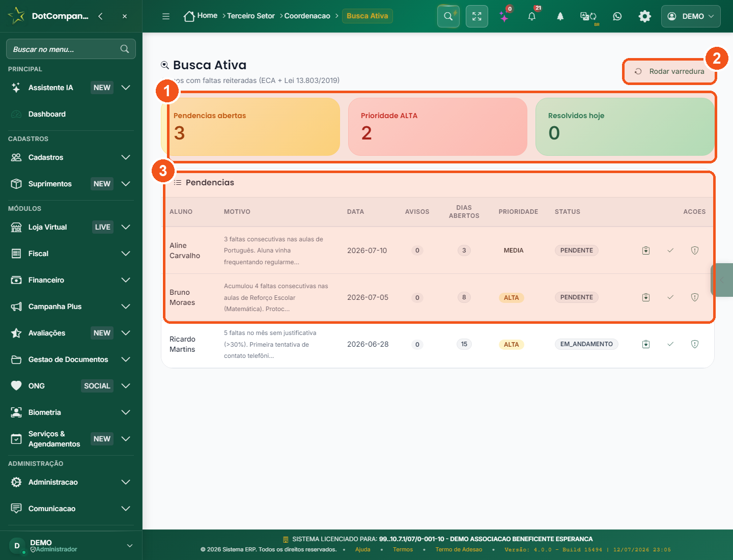
Task: Open Gestao de Documentos menu item
Action: tap(68, 359)
